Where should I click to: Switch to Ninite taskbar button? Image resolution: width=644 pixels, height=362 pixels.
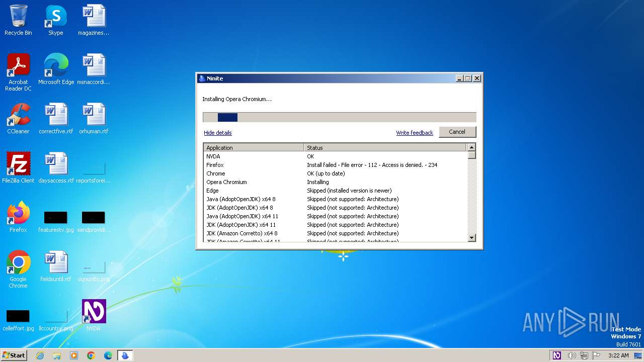click(125, 355)
